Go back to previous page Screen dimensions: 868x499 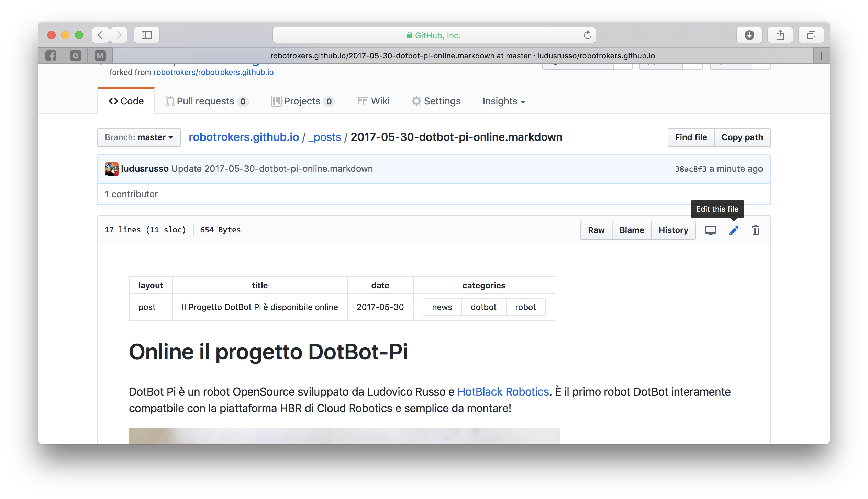coord(100,35)
